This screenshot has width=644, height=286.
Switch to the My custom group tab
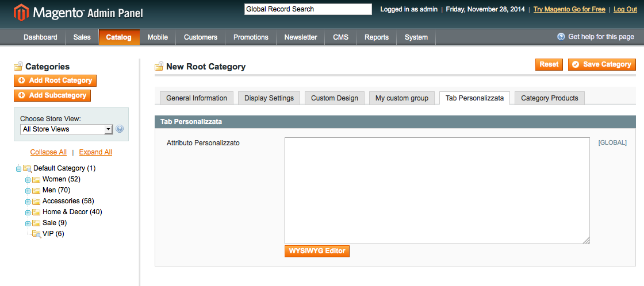tap(402, 98)
